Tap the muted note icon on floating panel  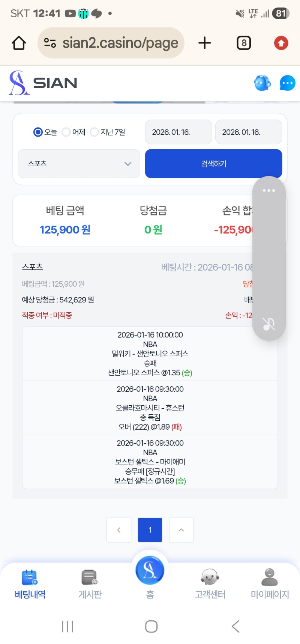pos(269,324)
